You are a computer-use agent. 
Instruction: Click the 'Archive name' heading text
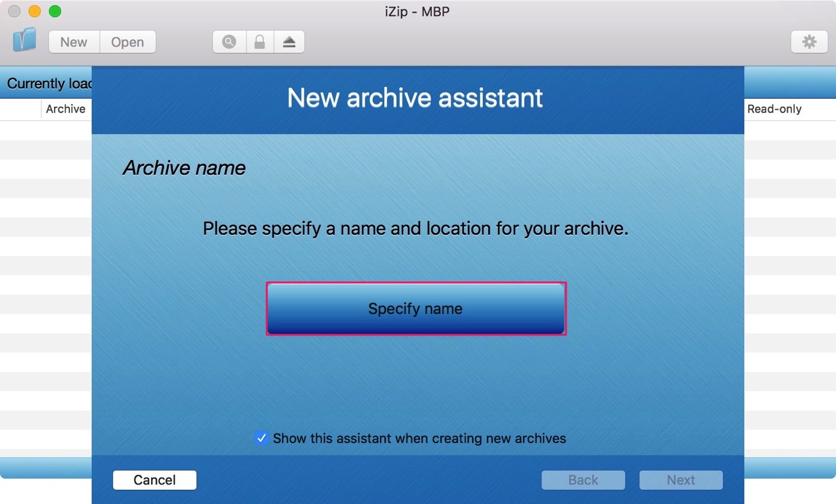(184, 168)
